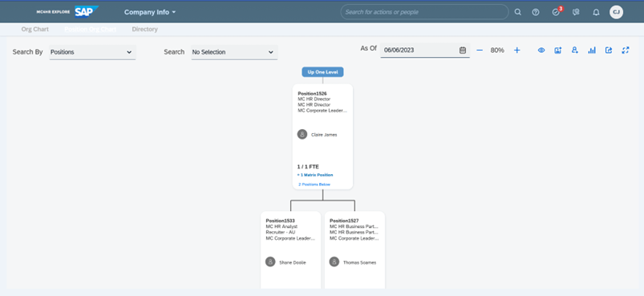This screenshot has width=644, height=296.
Task: Switch to the Org Chart tab
Action: [35, 29]
